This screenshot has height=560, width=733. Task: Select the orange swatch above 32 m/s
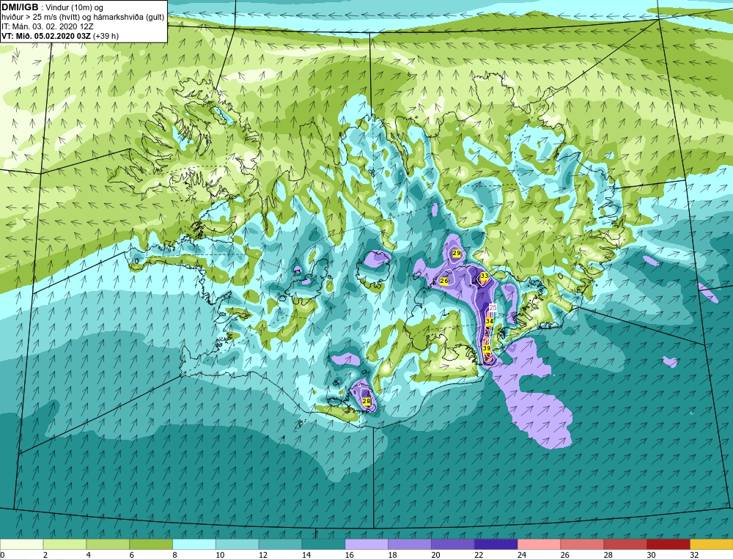click(x=712, y=544)
